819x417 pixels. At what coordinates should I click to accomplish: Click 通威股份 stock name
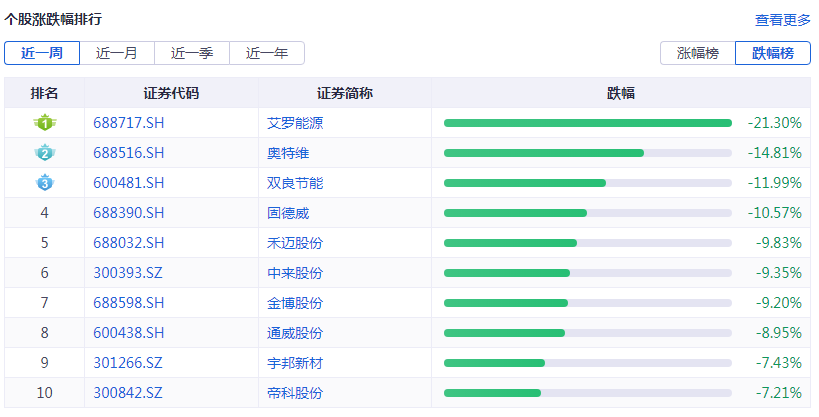(295, 333)
